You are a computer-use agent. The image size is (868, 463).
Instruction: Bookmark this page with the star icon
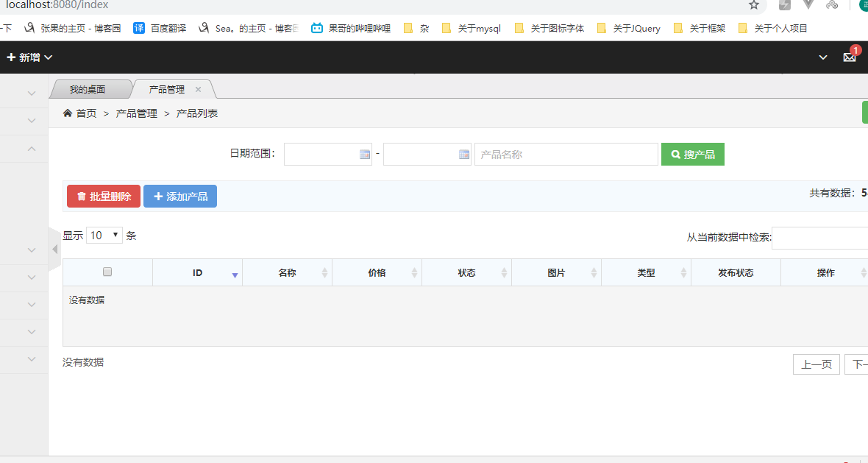point(753,5)
